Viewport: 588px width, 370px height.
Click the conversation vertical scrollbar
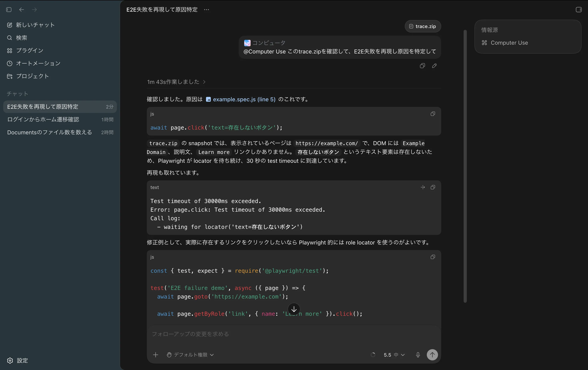point(465,166)
